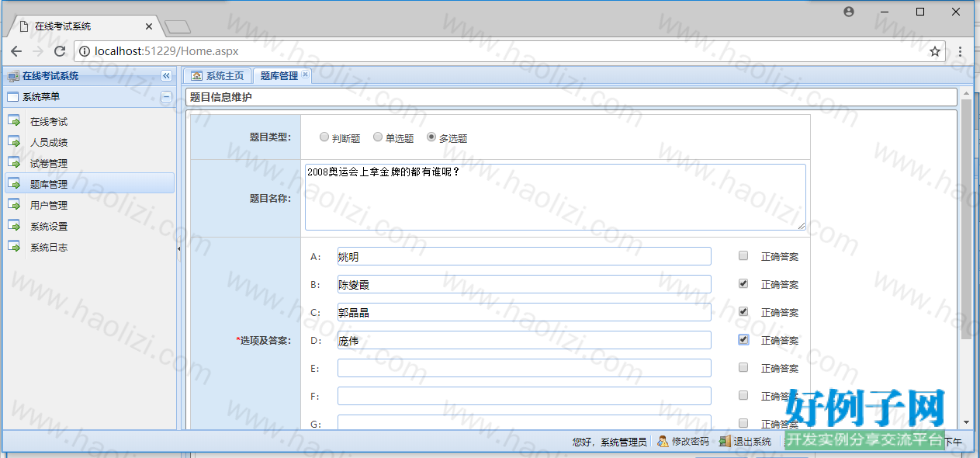Click the 您好，系统管理员 status text

(x=610, y=442)
